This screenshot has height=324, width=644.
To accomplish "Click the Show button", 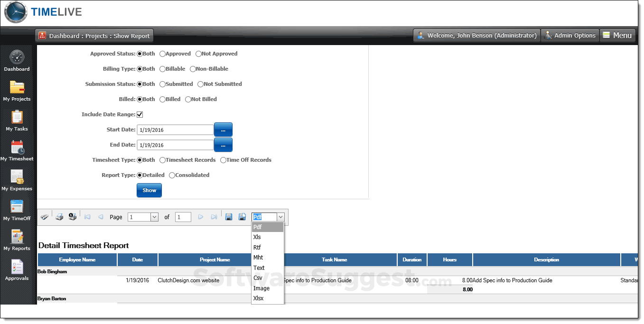I will (149, 190).
